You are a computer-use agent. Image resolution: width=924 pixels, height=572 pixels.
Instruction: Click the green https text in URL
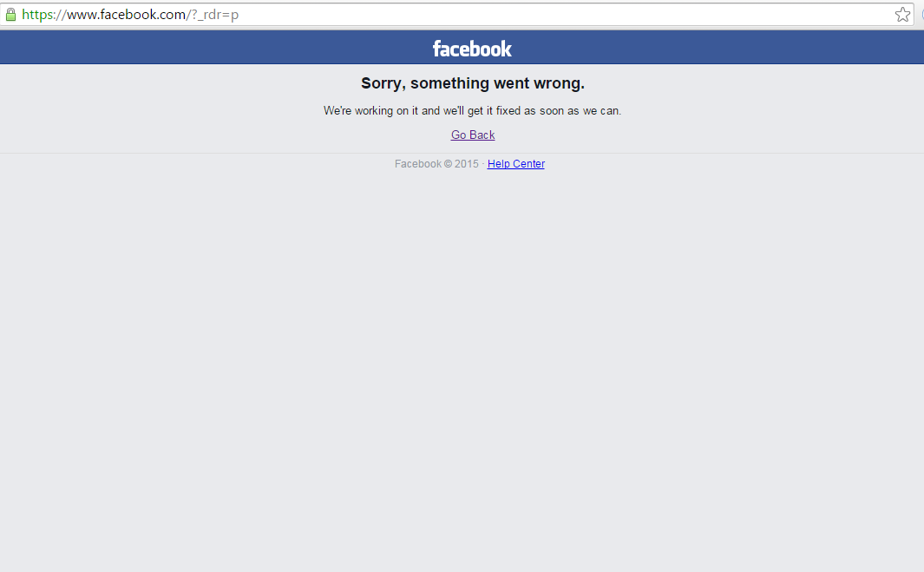click(37, 15)
